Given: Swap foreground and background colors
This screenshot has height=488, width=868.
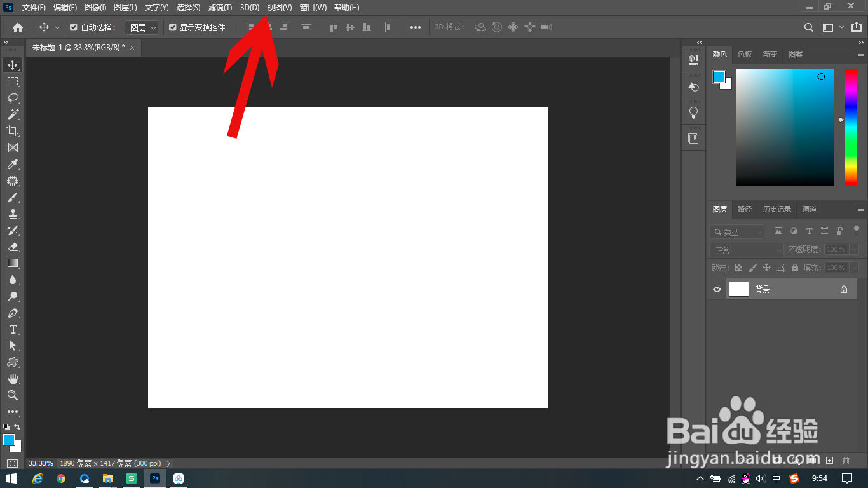Looking at the screenshot, I should 18,427.
